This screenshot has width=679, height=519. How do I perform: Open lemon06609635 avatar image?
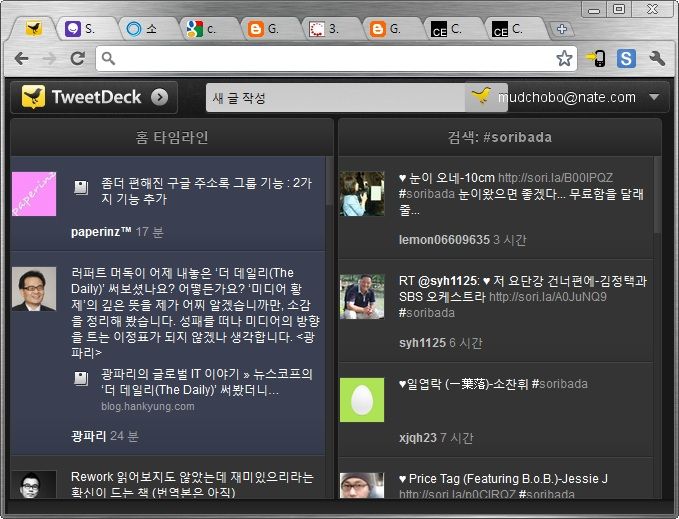362,193
